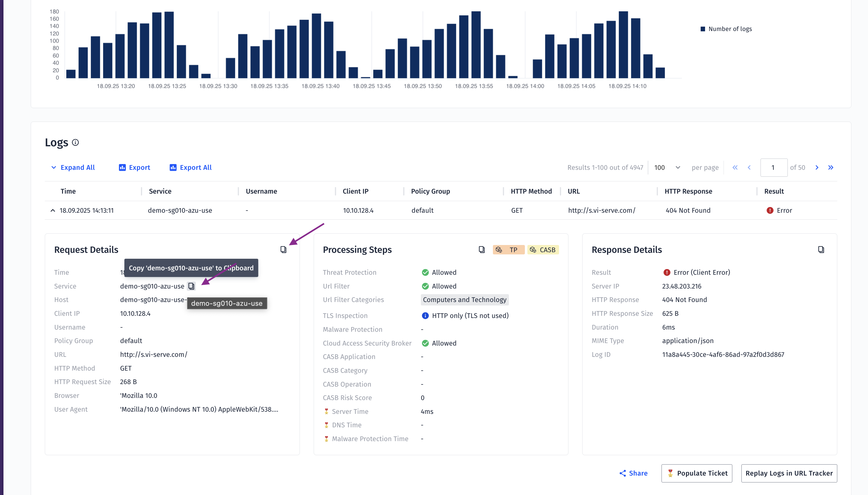Go to the previous results page
Image resolution: width=868 pixels, height=495 pixels.
[749, 168]
